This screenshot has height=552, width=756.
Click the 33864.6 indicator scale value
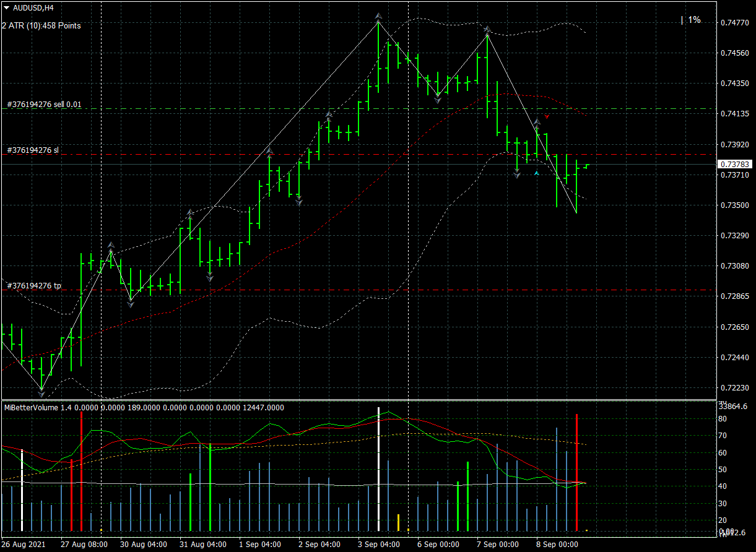coord(734,407)
